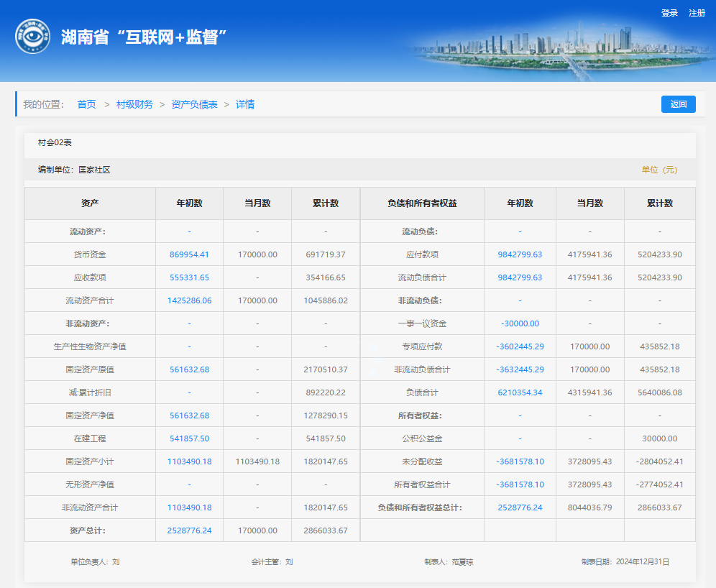Select cumulative value 691719.37
The image size is (716, 588).
326,254
